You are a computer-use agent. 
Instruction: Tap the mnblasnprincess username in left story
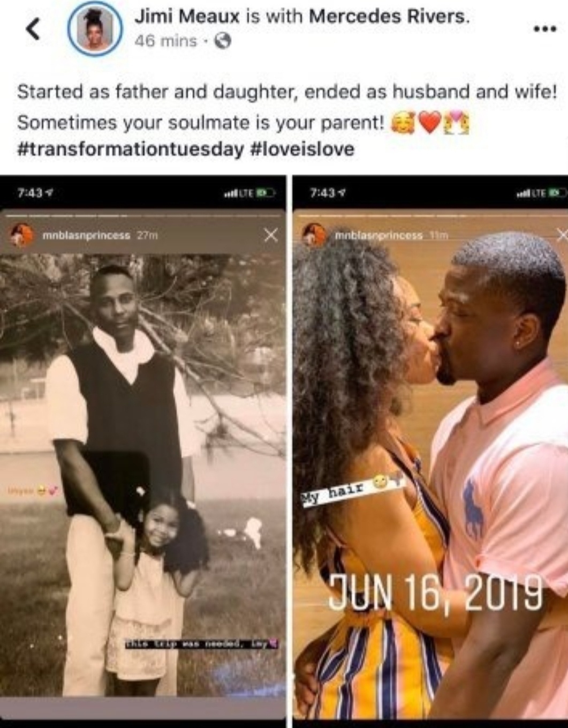86,235
